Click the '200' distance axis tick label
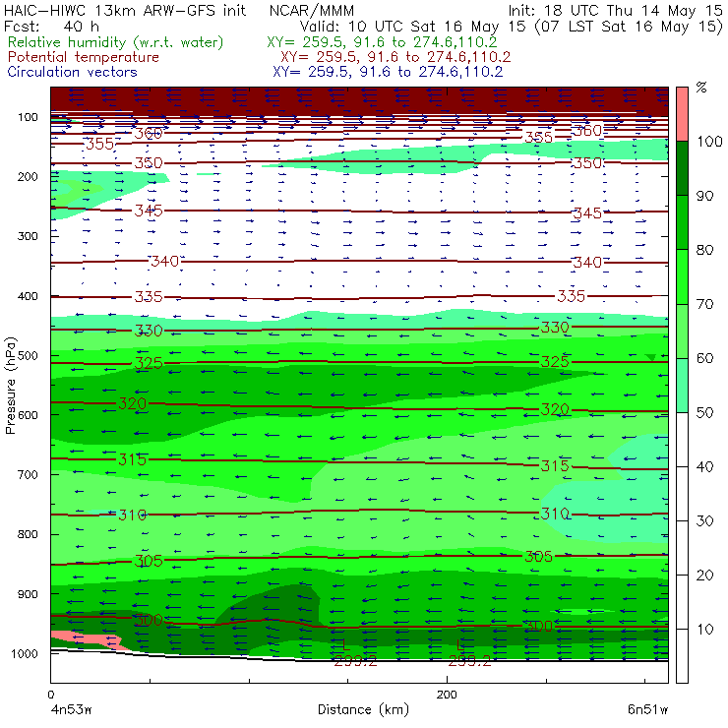The image size is (728, 728). tap(447, 695)
